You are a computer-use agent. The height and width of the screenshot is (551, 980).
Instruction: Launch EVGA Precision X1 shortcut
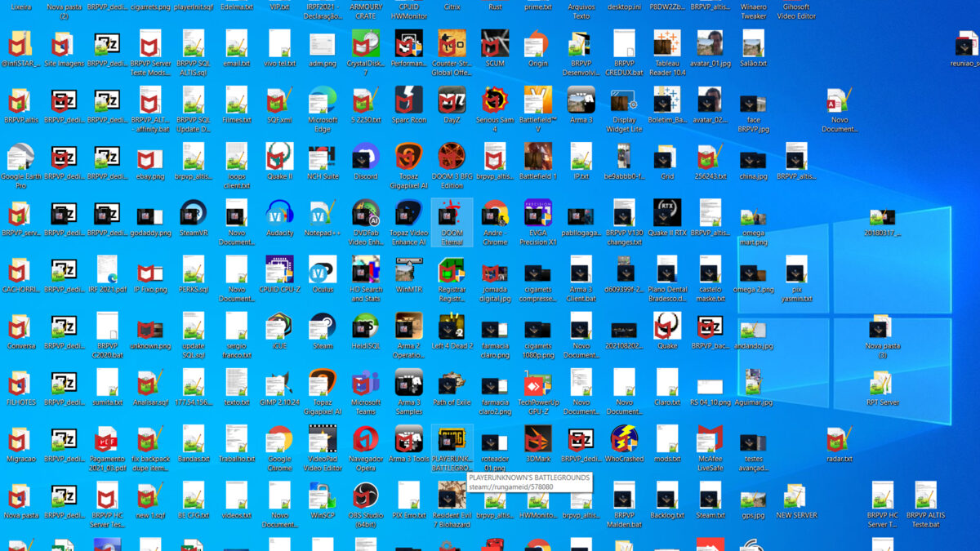pos(537,213)
